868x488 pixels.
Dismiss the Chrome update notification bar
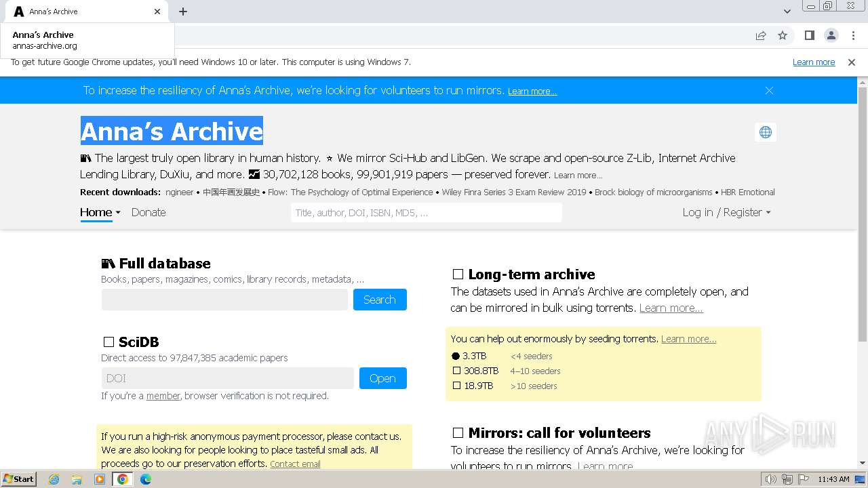(x=852, y=62)
